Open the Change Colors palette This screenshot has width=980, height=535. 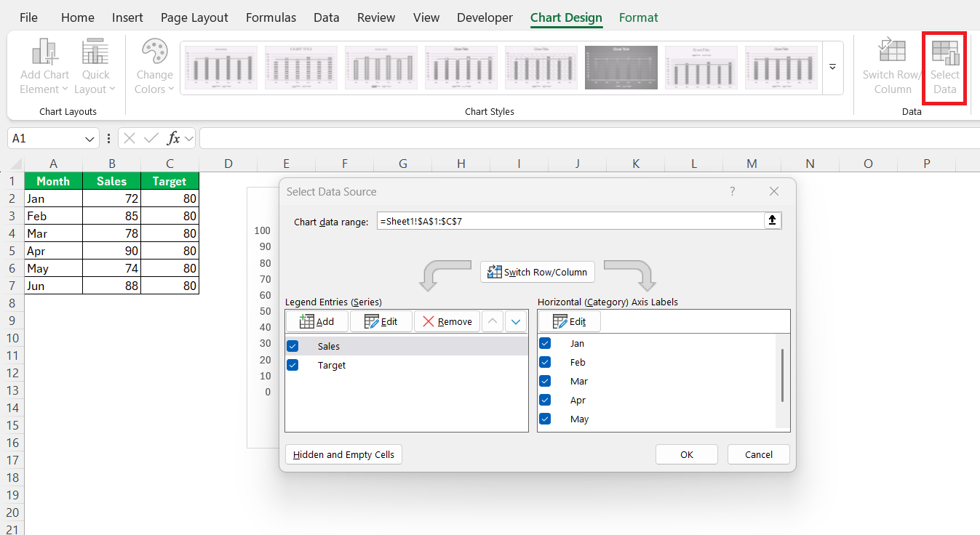click(154, 67)
